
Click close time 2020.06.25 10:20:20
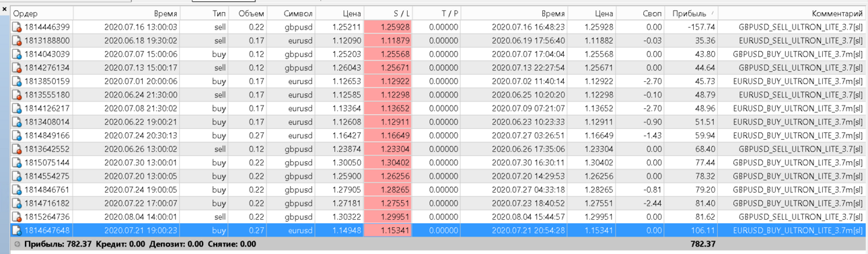pos(528,95)
